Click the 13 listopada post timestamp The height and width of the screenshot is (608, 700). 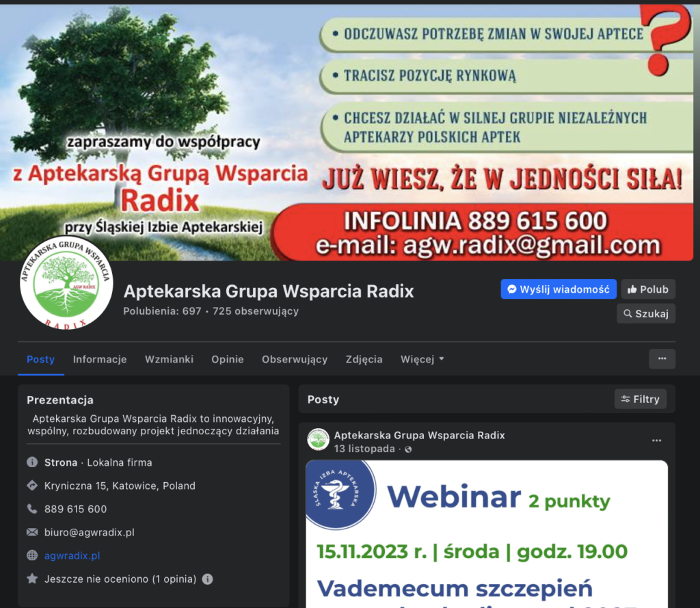(364, 449)
